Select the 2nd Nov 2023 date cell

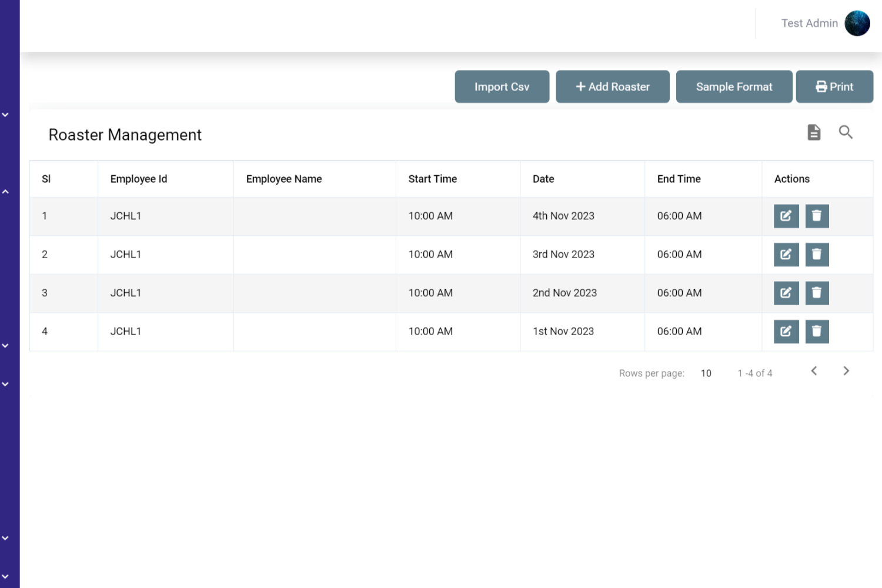[x=564, y=293]
